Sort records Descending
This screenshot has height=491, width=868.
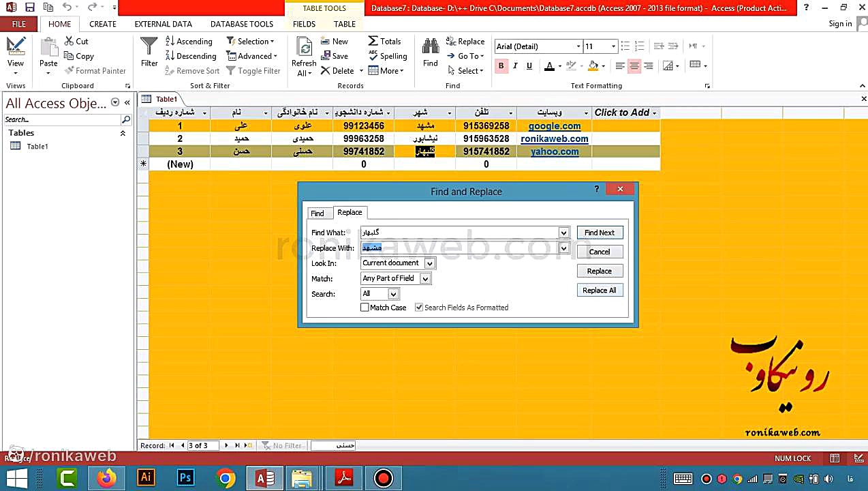[190, 56]
